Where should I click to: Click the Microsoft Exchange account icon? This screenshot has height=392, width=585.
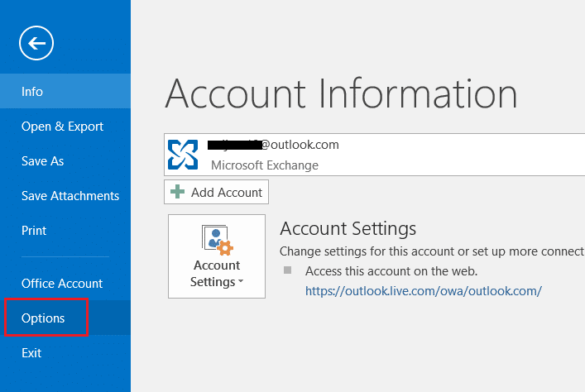[182, 154]
